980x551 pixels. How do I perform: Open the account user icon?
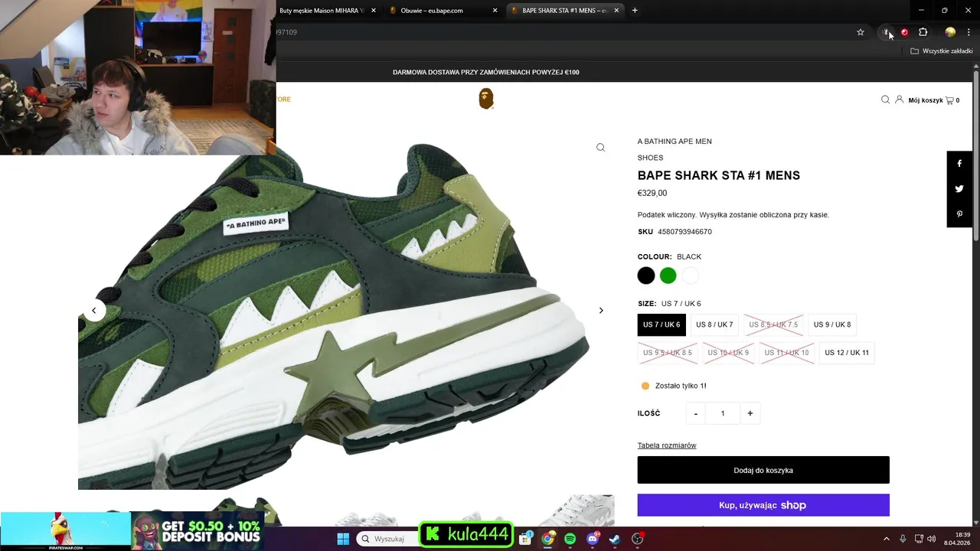coord(900,99)
